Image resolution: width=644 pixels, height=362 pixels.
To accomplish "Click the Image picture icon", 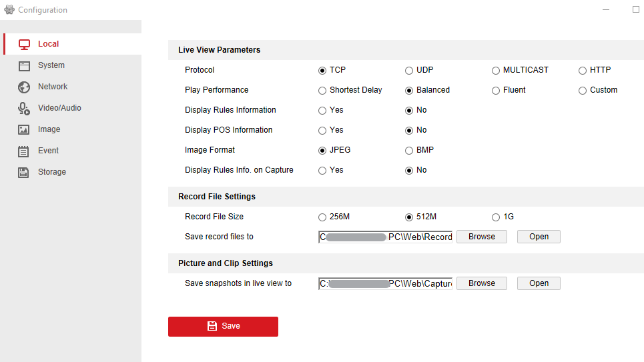I will [25, 129].
